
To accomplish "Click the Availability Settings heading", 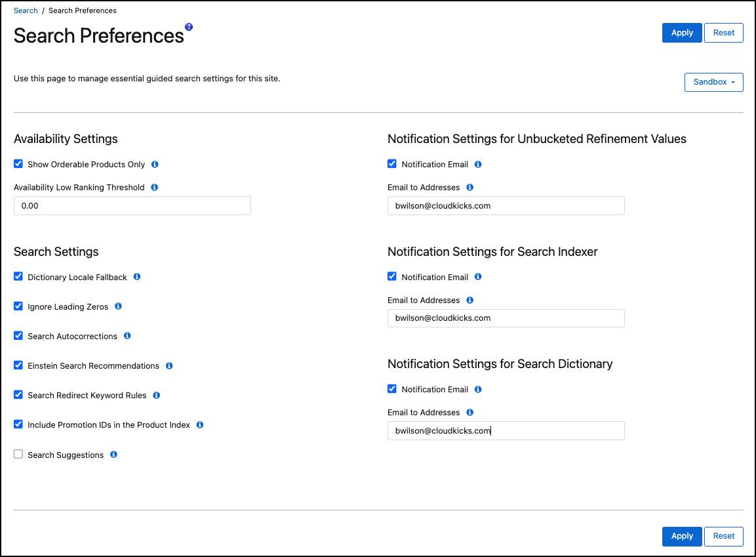I will 66,139.
